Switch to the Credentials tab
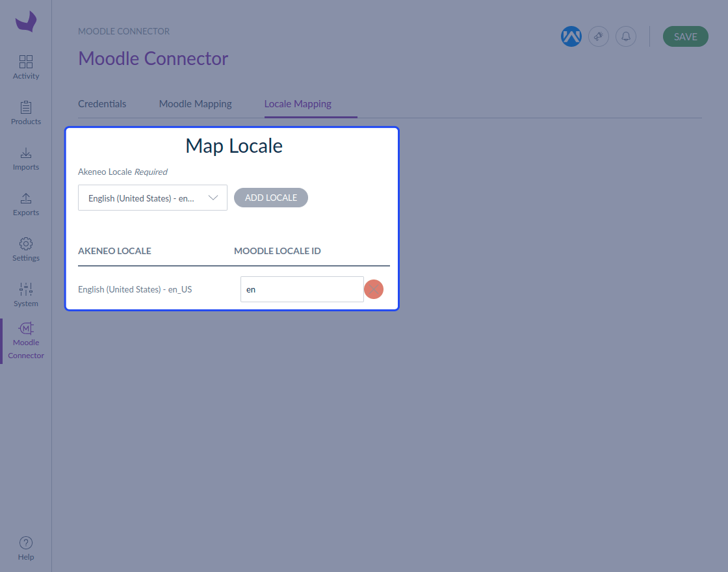728x572 pixels. coord(102,104)
